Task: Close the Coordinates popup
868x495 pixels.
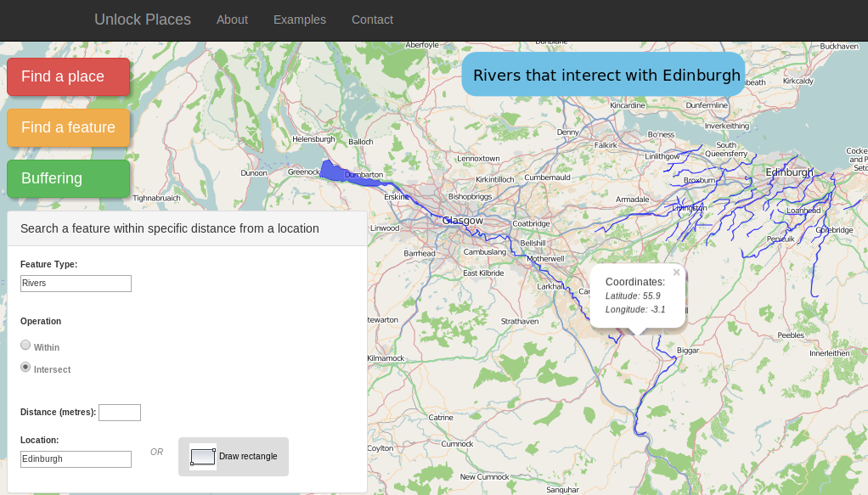Action: coord(676,273)
